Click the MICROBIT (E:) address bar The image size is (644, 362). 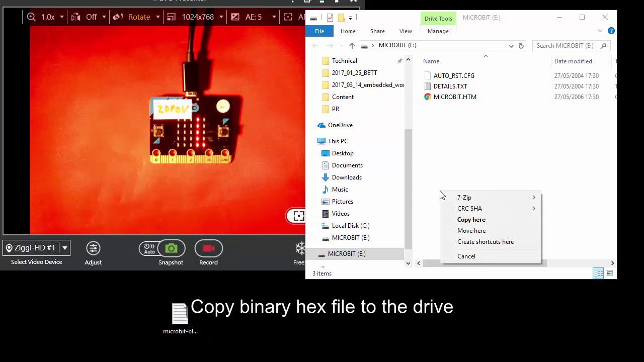pos(438,46)
